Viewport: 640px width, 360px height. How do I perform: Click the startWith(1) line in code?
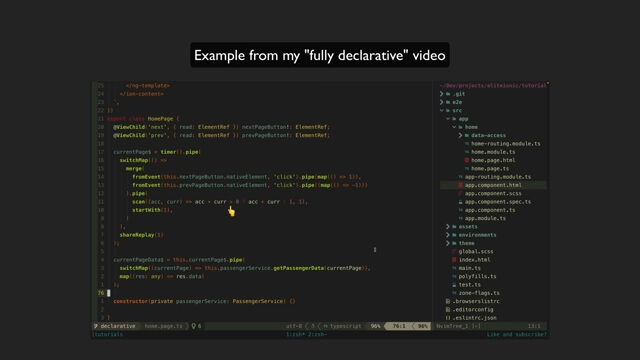pyautogui.click(x=152, y=210)
